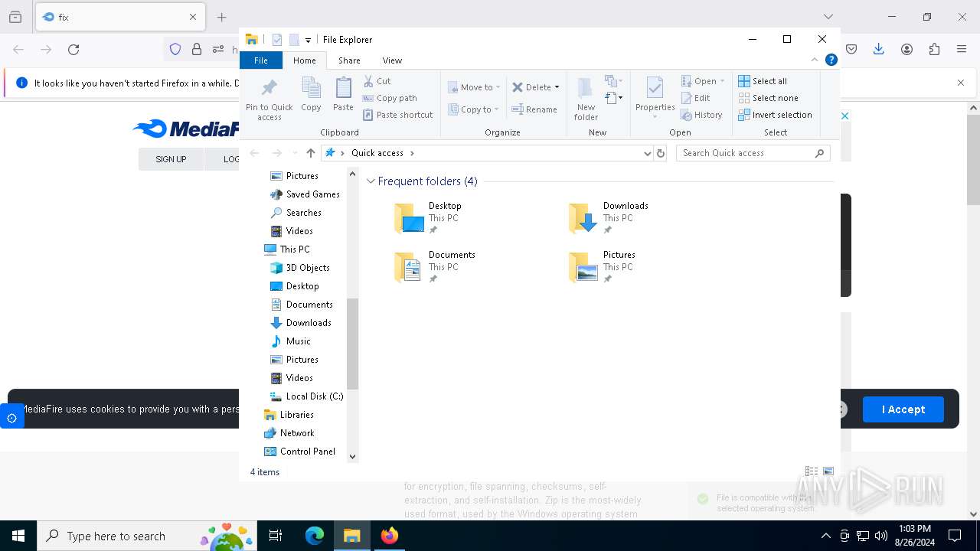
Task: Click the Up arrow navigation button
Action: tap(310, 153)
